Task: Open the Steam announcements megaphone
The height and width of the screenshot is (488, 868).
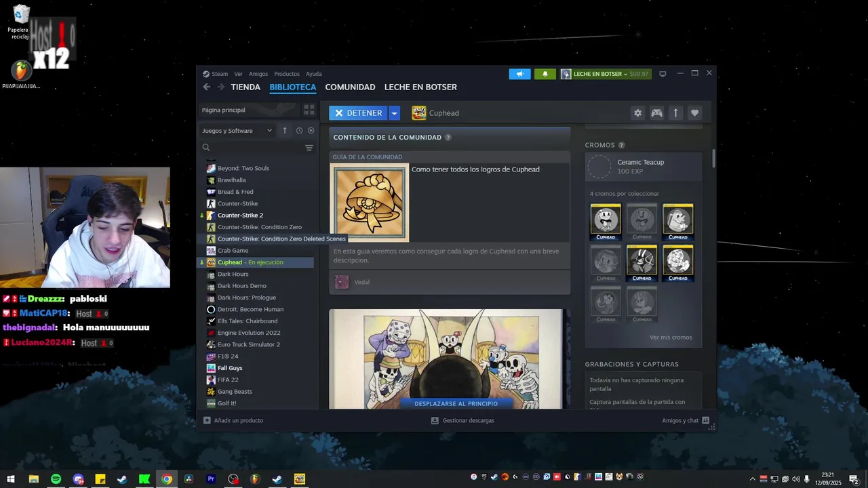Action: [520, 74]
